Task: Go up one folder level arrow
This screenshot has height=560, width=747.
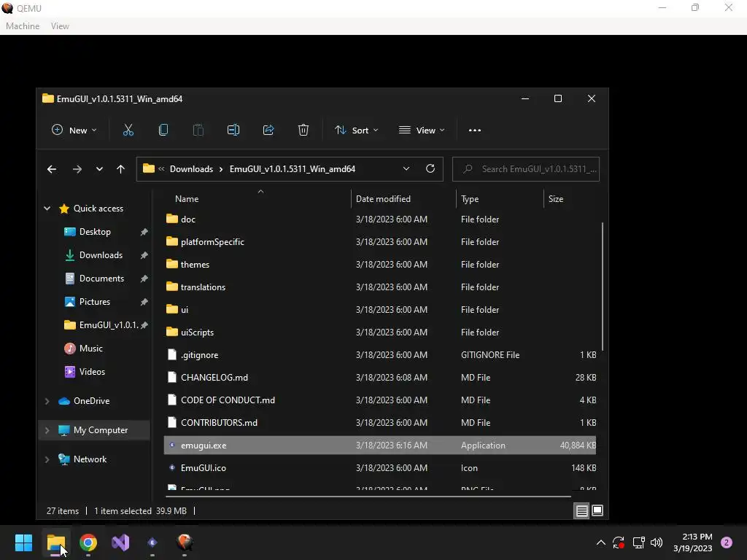Action: 120,169
